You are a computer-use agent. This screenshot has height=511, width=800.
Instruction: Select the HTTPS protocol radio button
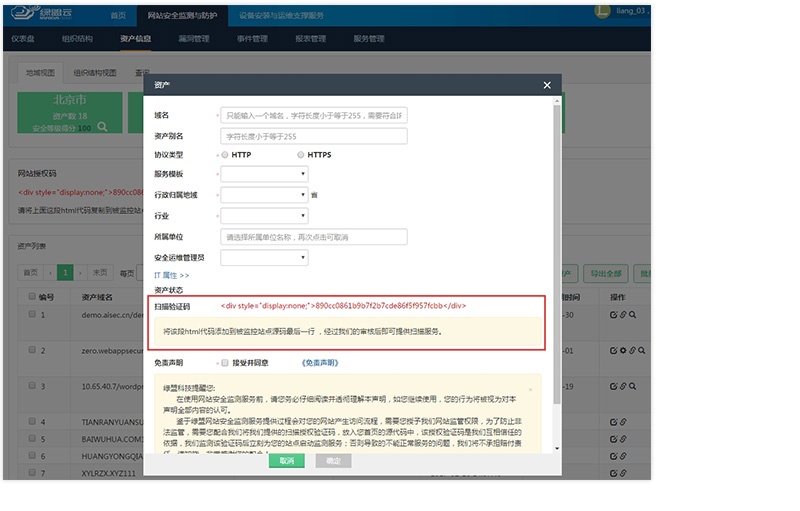[x=300, y=155]
